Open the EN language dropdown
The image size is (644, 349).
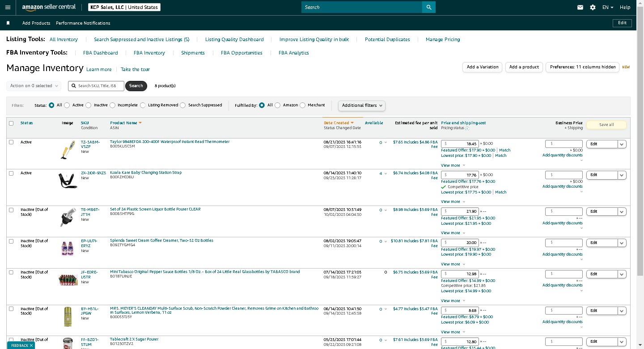(608, 7)
